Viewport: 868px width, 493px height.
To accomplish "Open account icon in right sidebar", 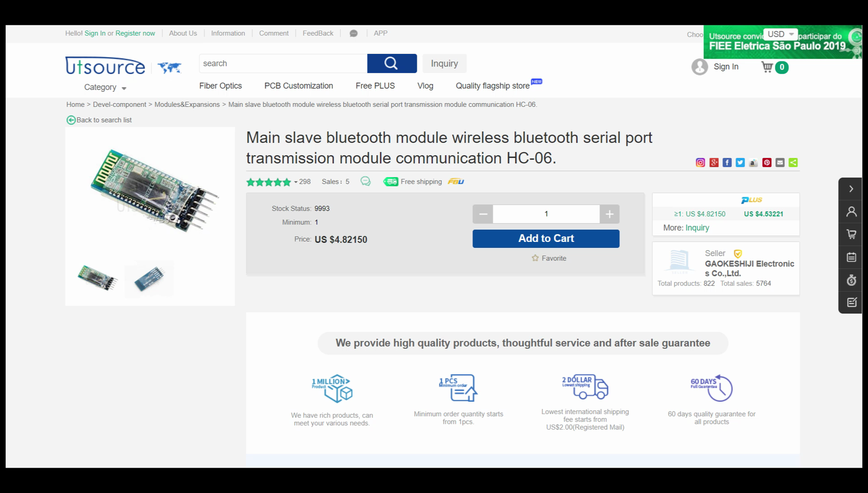I will click(851, 212).
